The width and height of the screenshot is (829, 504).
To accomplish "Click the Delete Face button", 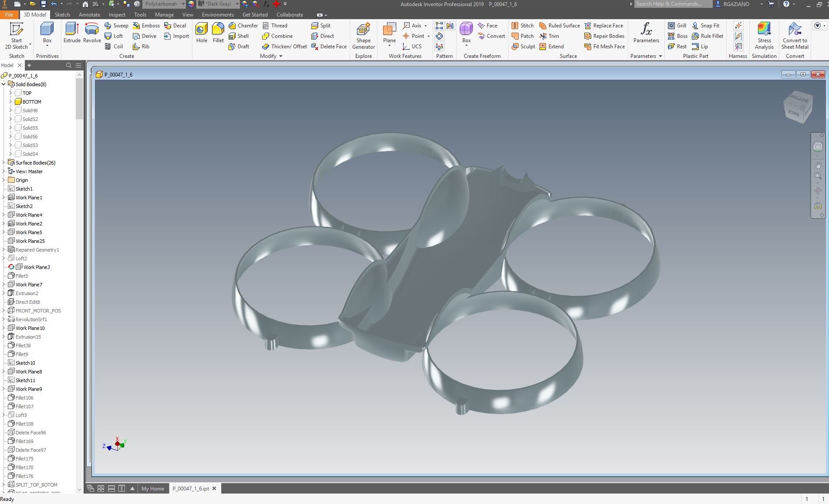I will (x=329, y=47).
